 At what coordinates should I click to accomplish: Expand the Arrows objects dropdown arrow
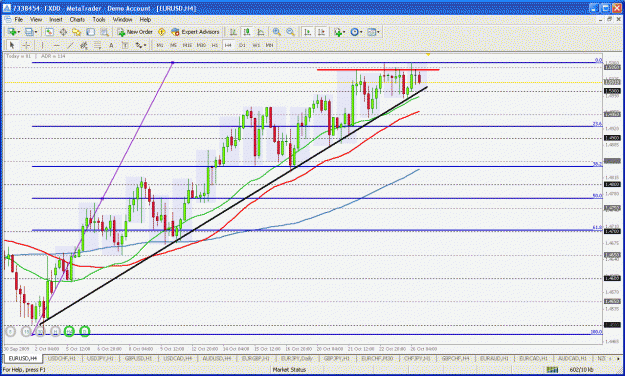[145, 45]
